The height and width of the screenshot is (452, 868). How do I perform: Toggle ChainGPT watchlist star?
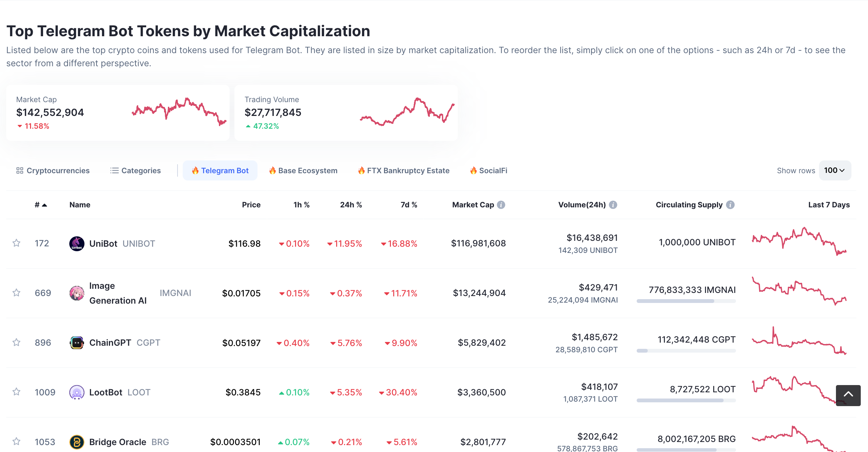[16, 343]
